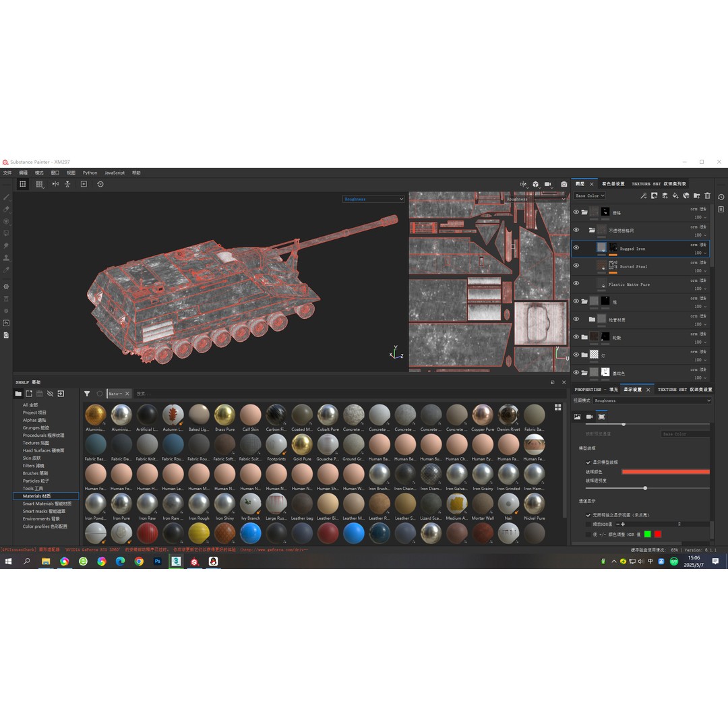Click the mirror symmetry icon in top toolbar
Viewport: 728px width, 728px height.
55,184
